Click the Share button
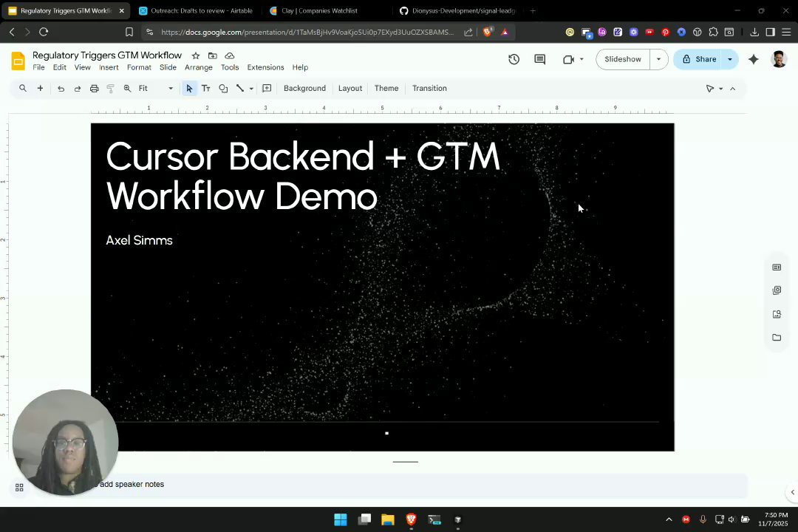Screen dimensions: 798x532 (699, 59)
